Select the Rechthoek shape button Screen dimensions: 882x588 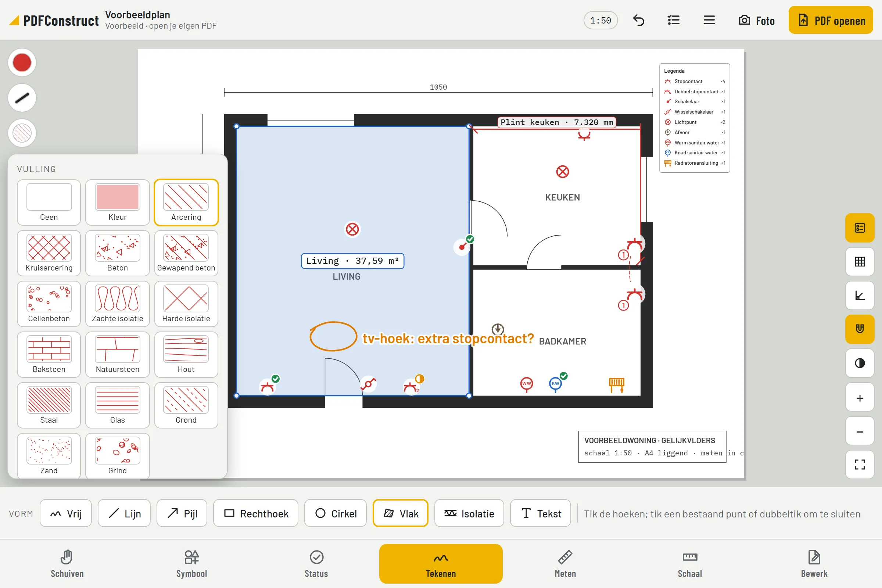tap(256, 513)
